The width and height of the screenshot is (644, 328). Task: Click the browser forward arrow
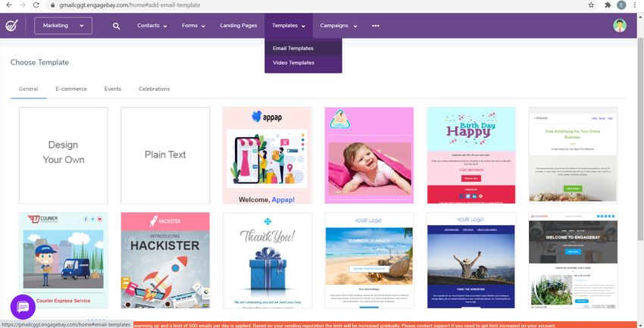23,5
